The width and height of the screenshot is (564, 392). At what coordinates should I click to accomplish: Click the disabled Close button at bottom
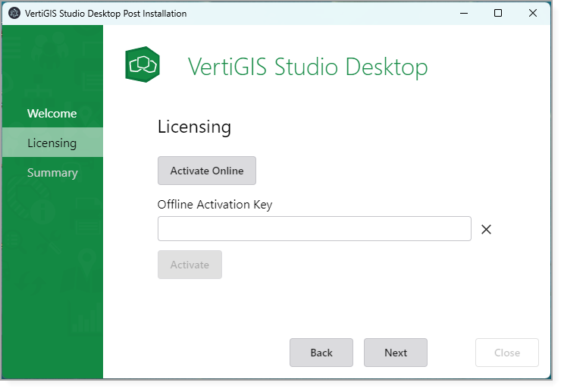click(507, 353)
